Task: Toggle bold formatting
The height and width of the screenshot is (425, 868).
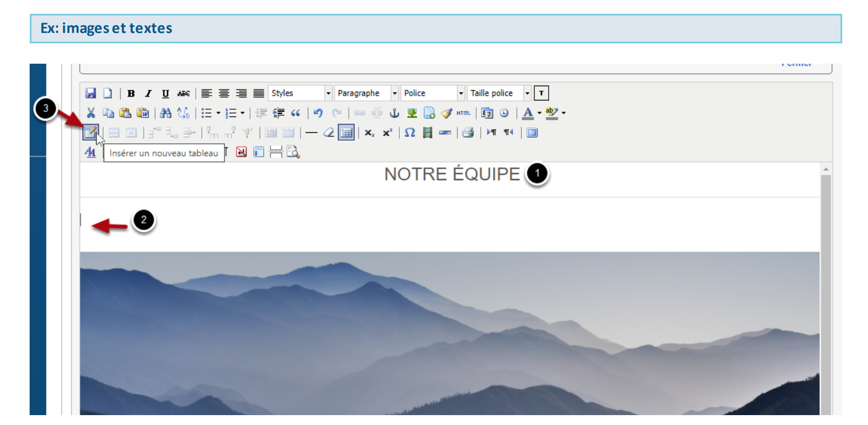Action: (131, 93)
